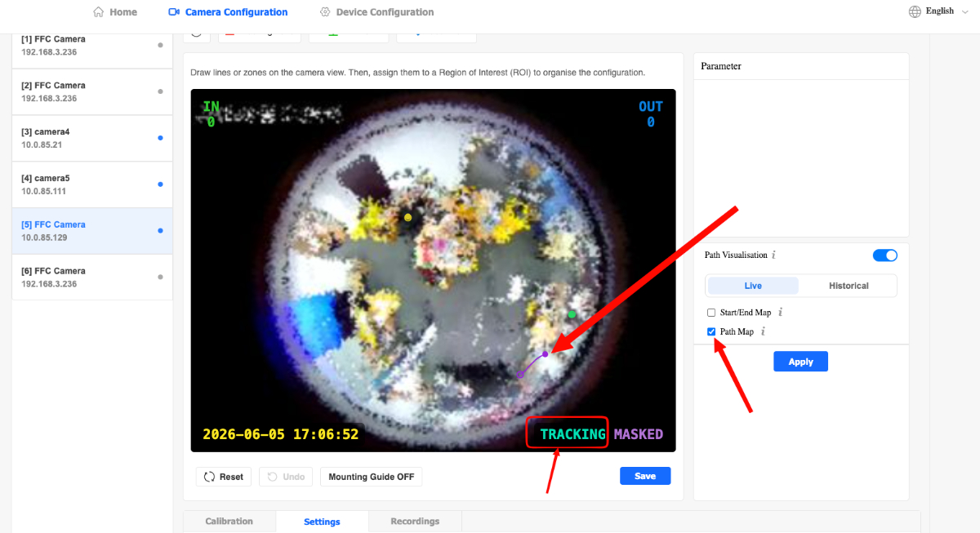Image resolution: width=980 pixels, height=533 pixels.
Task: Click the globe language icon
Action: [x=915, y=11]
